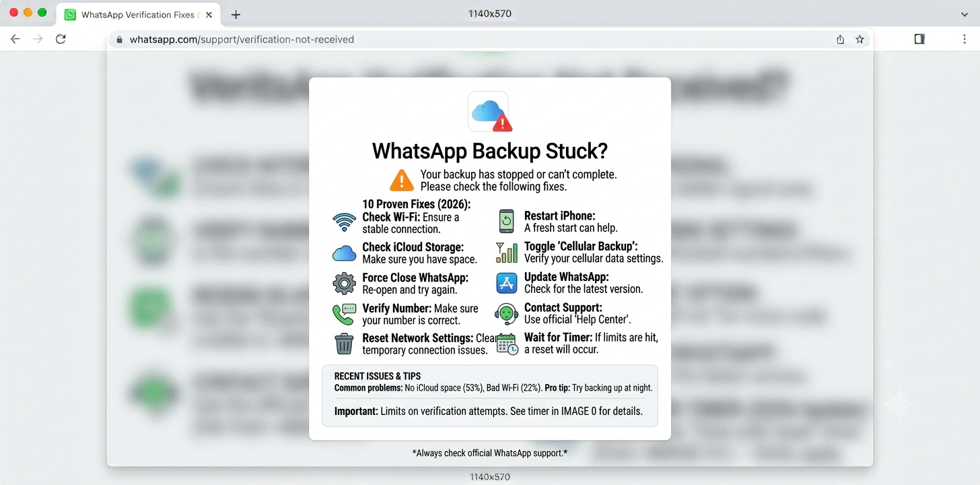Click the 'Contact Support:' label
980x485 pixels.
coord(563,308)
